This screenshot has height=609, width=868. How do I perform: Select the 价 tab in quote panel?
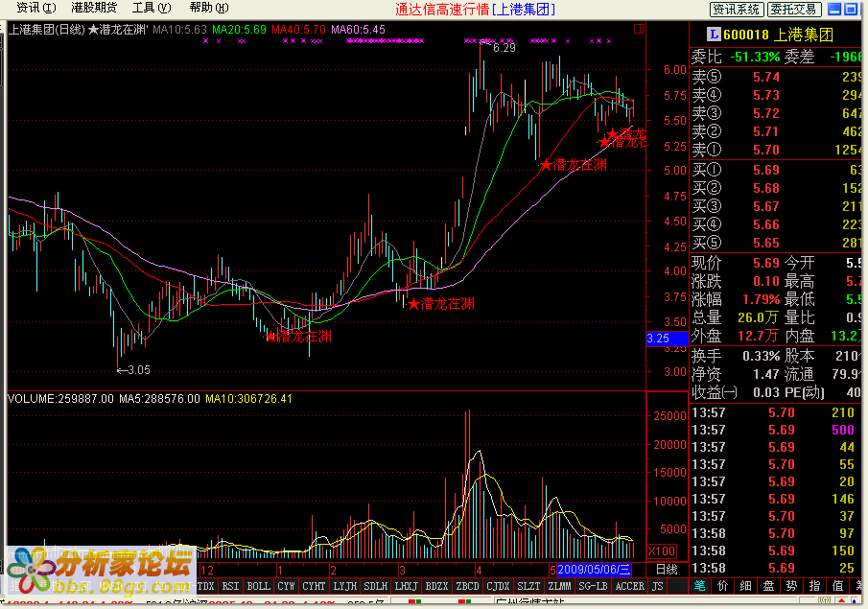pos(723,586)
